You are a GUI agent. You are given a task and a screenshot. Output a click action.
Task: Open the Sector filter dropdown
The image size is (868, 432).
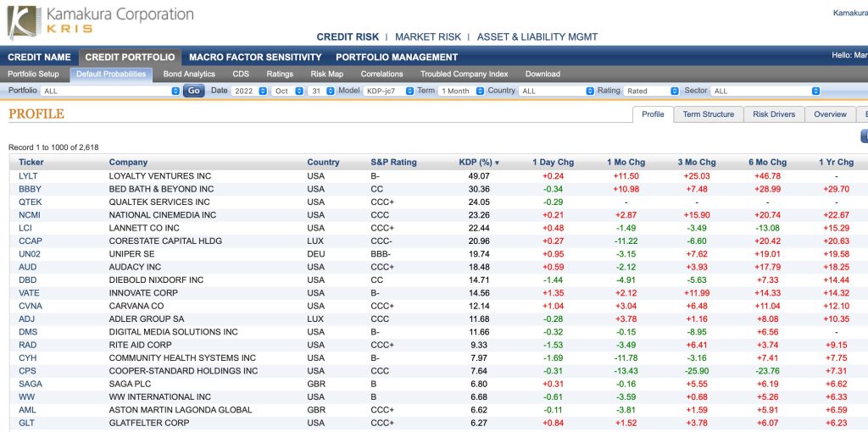coord(765,91)
